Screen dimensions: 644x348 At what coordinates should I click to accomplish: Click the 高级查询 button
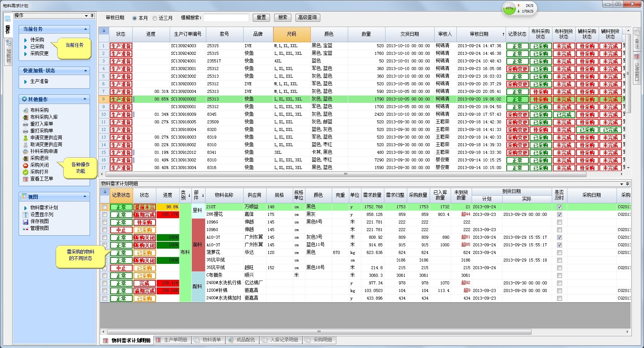(x=307, y=18)
